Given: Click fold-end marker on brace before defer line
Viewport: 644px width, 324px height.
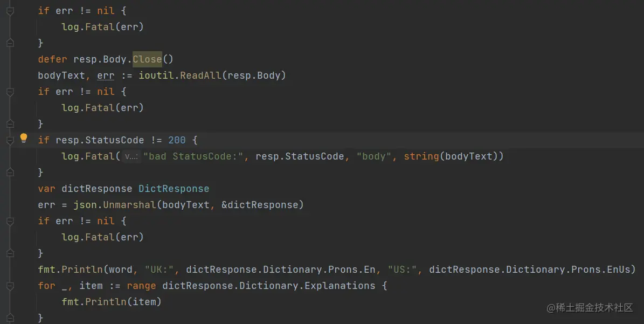Looking at the screenshot, I should pyautogui.click(x=10, y=43).
